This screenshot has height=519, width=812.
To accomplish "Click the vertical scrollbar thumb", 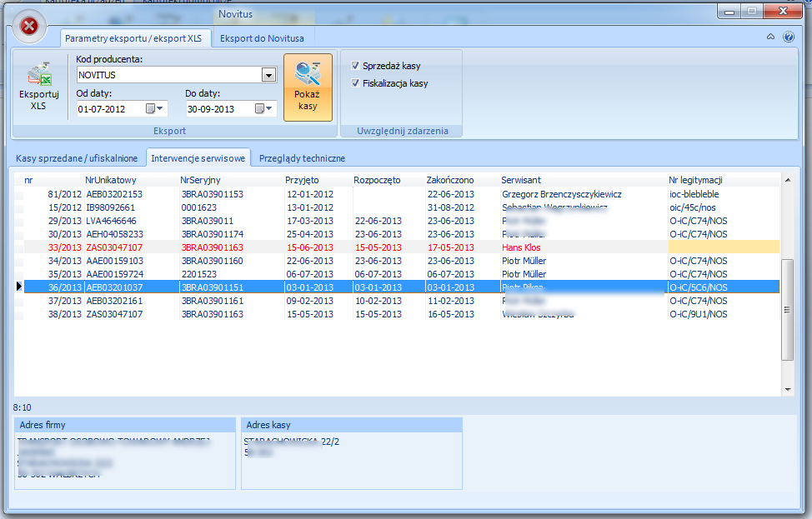I will [788, 310].
